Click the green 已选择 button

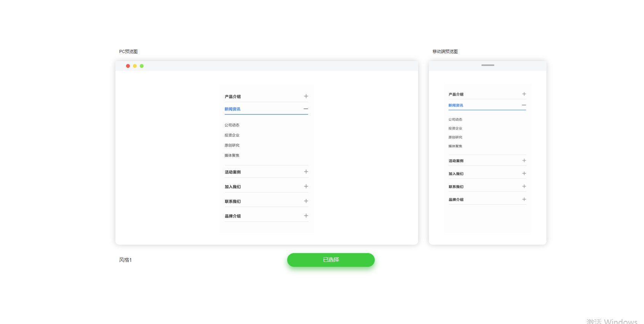331,260
